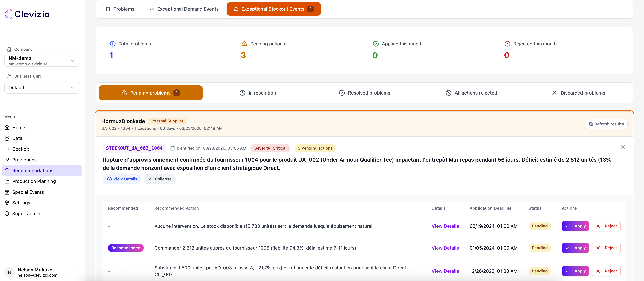Apply the Recommended supplier 1005 action
Image resolution: width=644 pixels, height=281 pixels.
point(575,248)
